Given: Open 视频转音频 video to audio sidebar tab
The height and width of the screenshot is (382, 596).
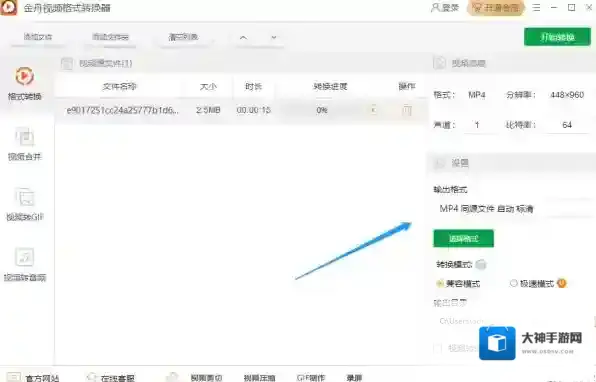Looking at the screenshot, I should [25, 265].
